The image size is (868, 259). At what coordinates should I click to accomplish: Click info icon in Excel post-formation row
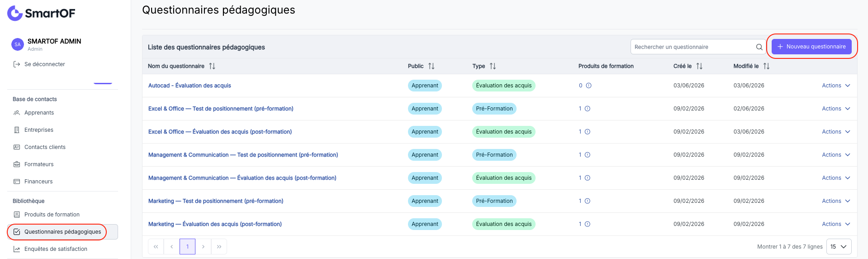pos(588,132)
